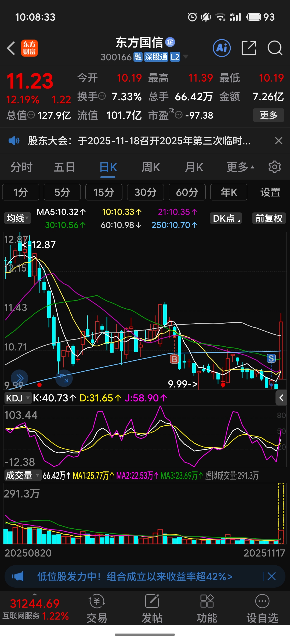290x644 pixels.
Task: Collapse the side panel chevron arrow
Action: coord(281,398)
